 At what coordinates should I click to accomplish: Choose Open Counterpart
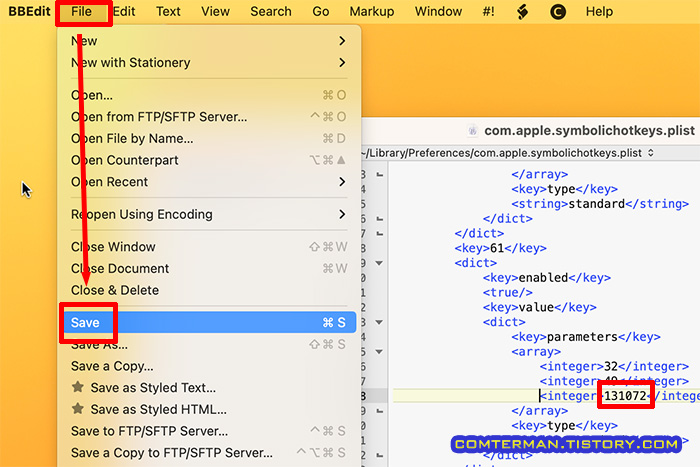(209, 160)
